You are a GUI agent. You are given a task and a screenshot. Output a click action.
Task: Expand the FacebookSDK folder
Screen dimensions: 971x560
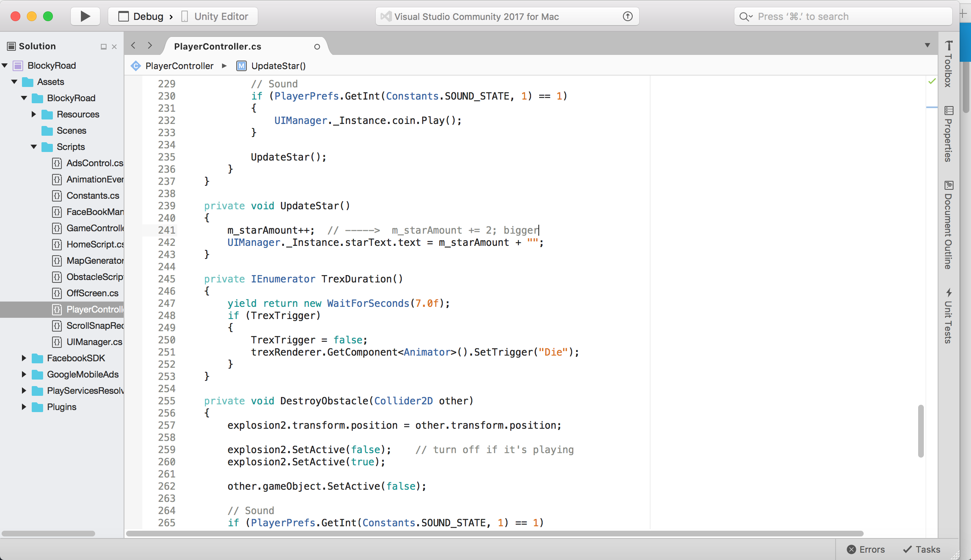click(24, 358)
